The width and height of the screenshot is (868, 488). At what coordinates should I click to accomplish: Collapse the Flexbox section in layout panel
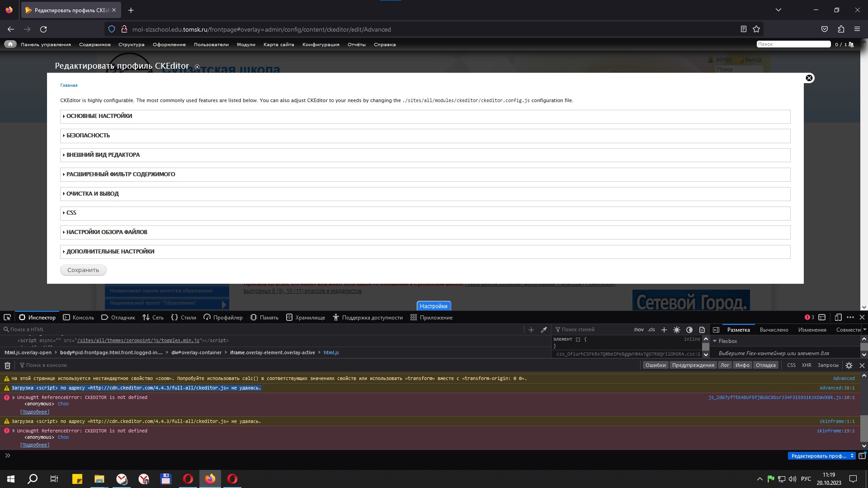[715, 341]
